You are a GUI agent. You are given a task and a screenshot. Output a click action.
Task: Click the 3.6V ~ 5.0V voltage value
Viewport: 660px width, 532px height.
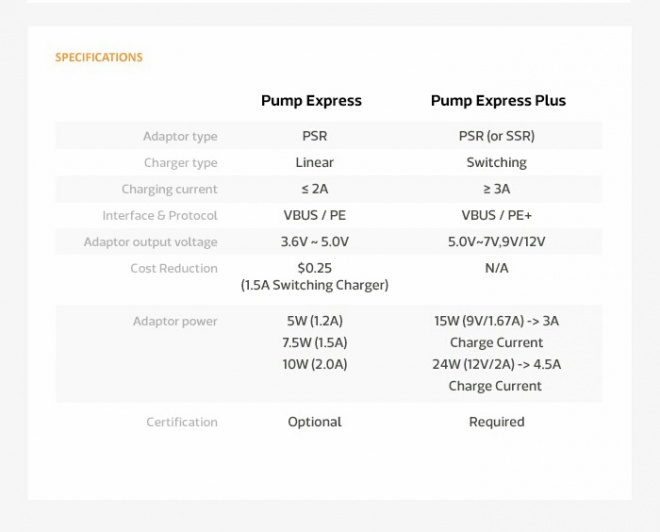tap(314, 242)
